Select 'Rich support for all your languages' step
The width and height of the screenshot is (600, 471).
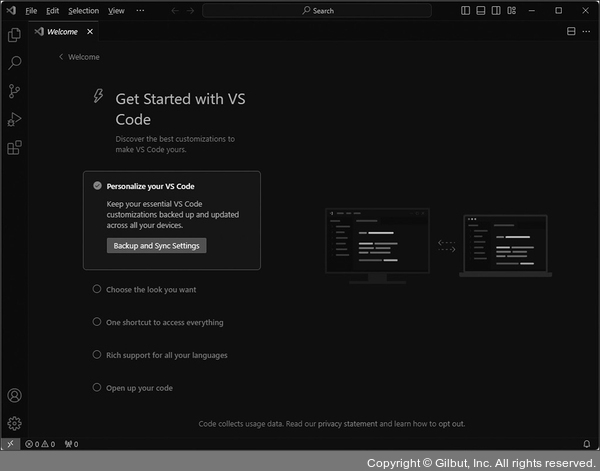pos(166,355)
